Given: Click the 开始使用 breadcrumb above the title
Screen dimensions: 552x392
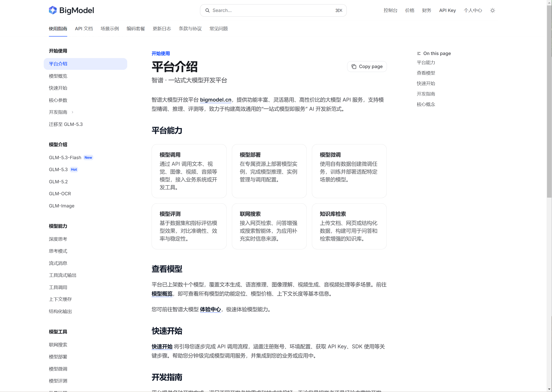Looking at the screenshot, I should (161, 53).
